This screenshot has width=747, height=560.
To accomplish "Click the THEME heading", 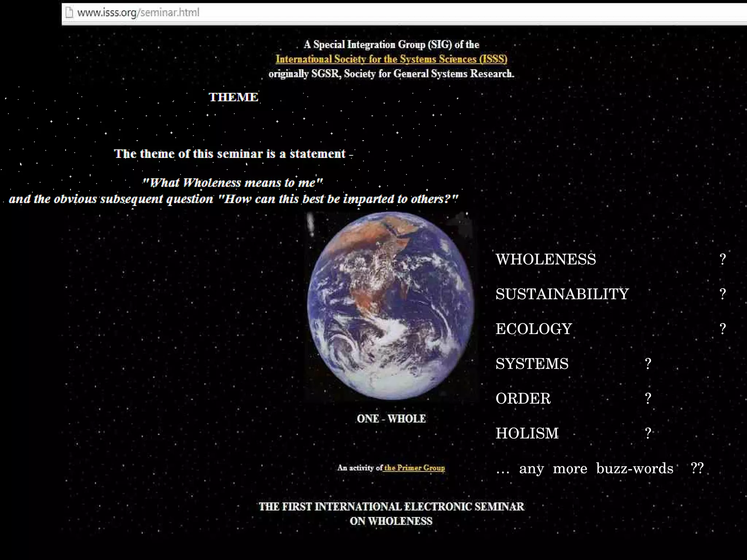I will [233, 97].
